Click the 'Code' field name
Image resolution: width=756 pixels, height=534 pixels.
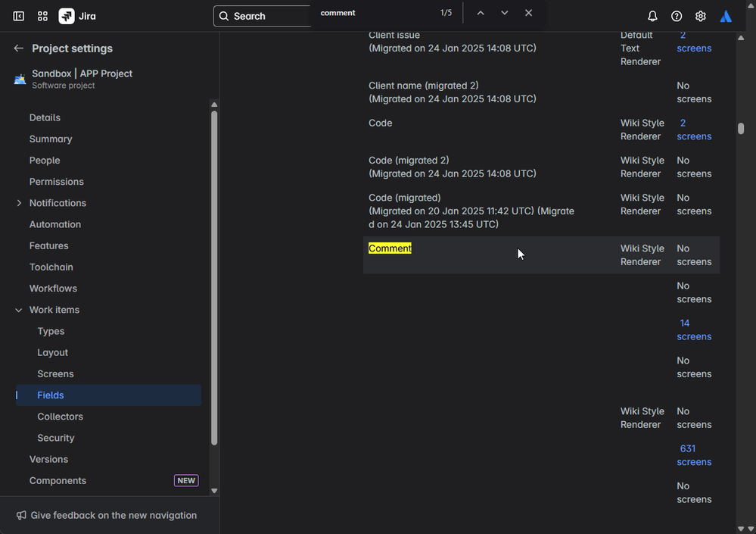381,123
